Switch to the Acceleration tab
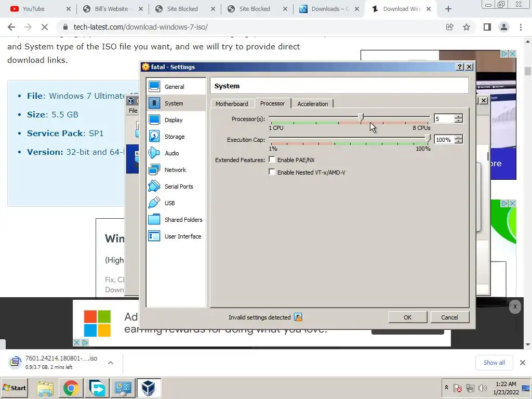 tap(312, 104)
